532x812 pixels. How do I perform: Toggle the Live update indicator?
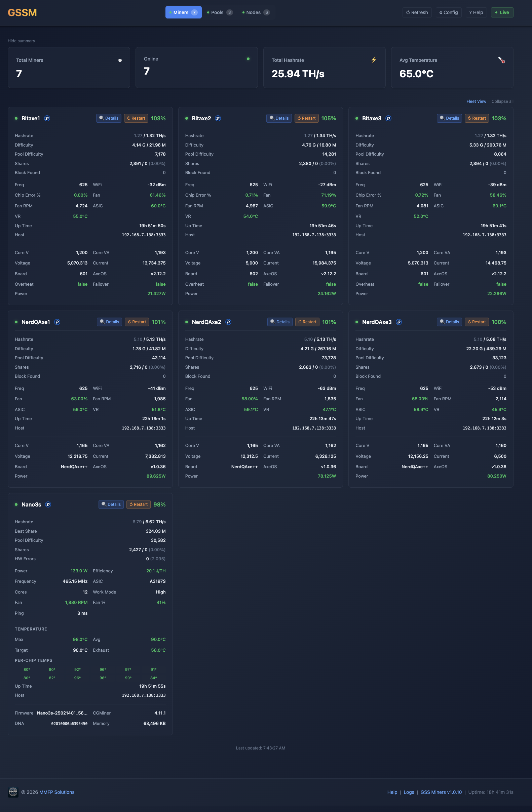tap(502, 12)
